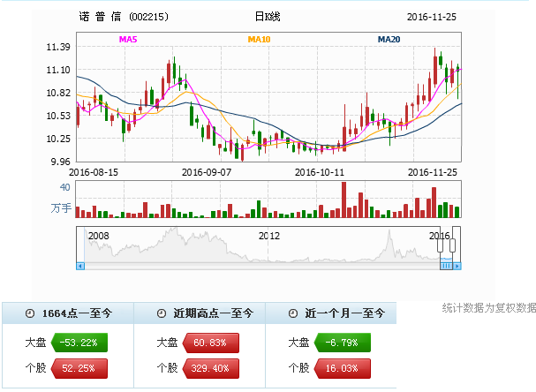The height and width of the screenshot is (392, 536).
Task: Click the 日K线 chart title
Action: click(x=268, y=17)
